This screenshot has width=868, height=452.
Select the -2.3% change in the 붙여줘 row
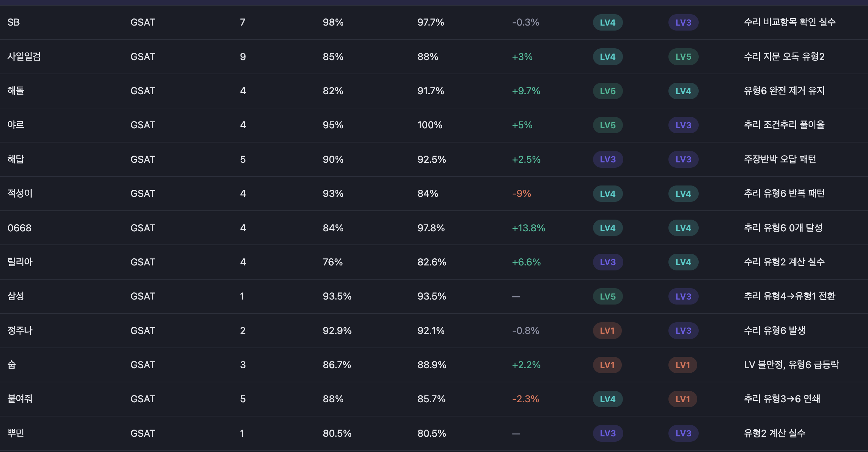pyautogui.click(x=525, y=399)
